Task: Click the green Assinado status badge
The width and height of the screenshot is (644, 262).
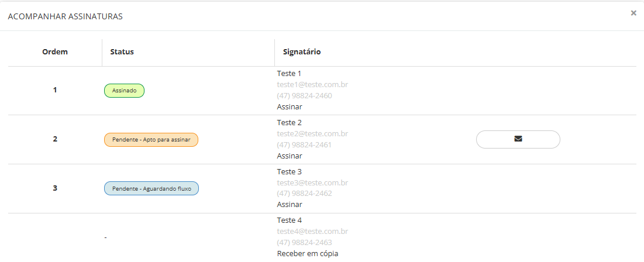Action: tap(124, 91)
